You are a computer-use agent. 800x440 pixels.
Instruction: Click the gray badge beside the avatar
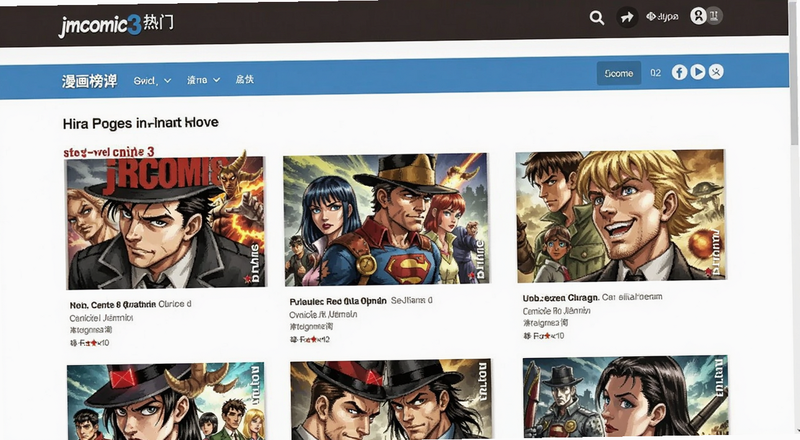click(x=715, y=16)
